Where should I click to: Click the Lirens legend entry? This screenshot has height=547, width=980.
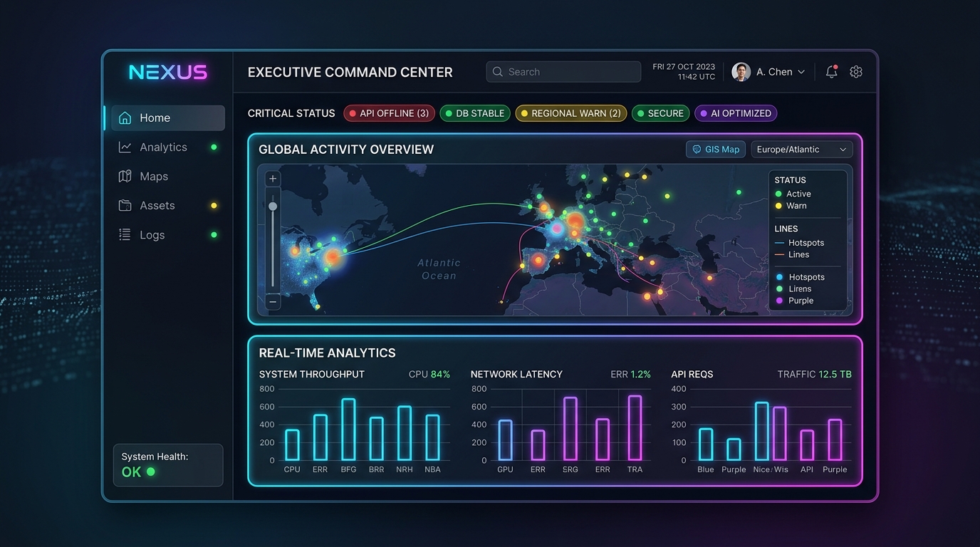tap(793, 289)
